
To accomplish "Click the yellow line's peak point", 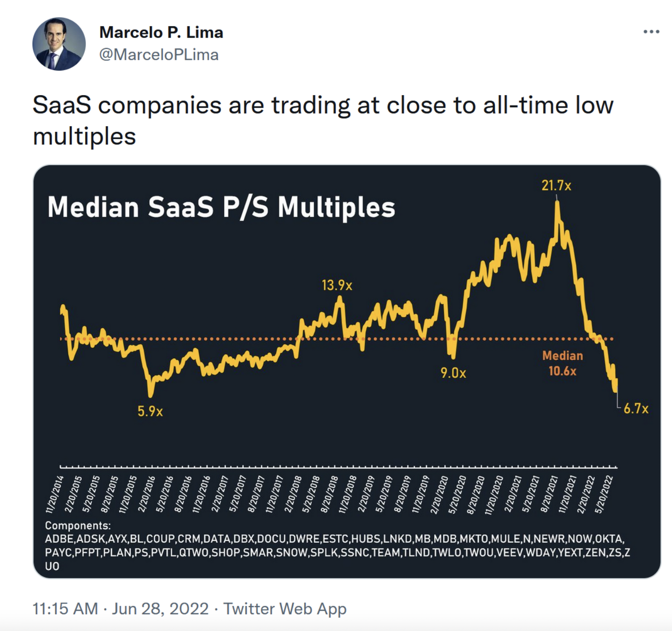I will (x=557, y=203).
